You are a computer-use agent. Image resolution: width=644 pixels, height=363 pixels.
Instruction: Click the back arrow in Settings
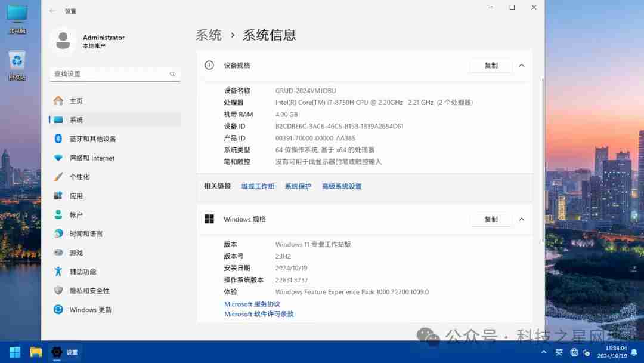coord(52,11)
